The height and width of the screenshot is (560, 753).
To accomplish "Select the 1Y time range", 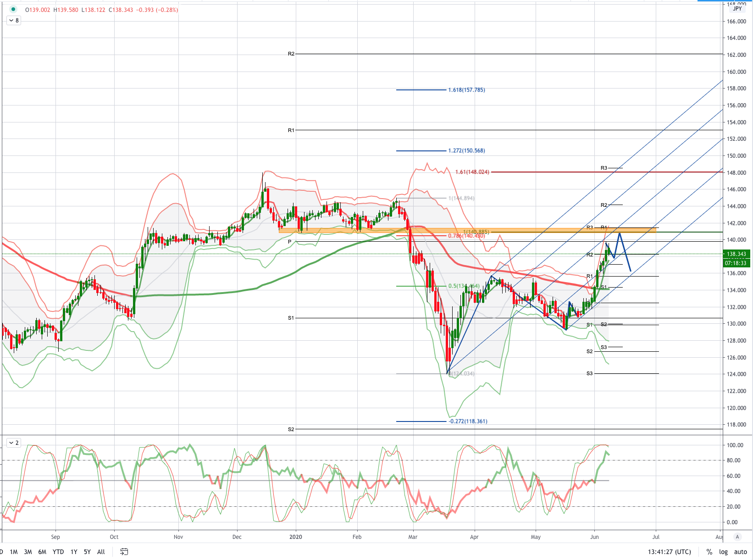I will coord(74,552).
